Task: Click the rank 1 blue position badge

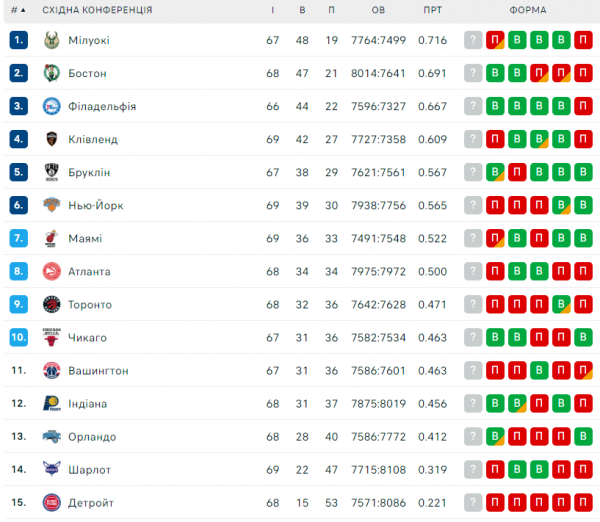Action: [x=18, y=40]
